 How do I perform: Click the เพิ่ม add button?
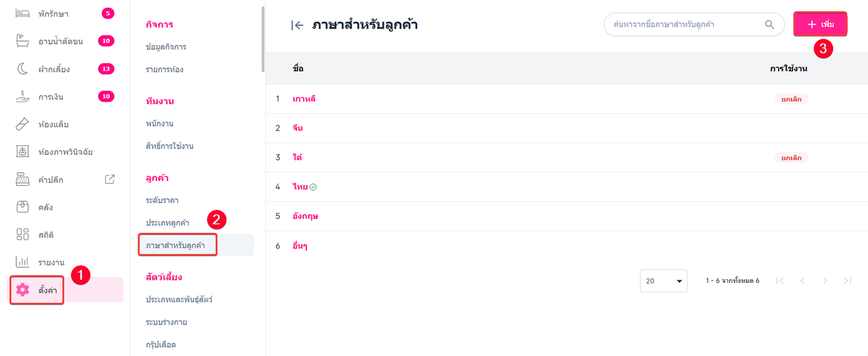(820, 25)
